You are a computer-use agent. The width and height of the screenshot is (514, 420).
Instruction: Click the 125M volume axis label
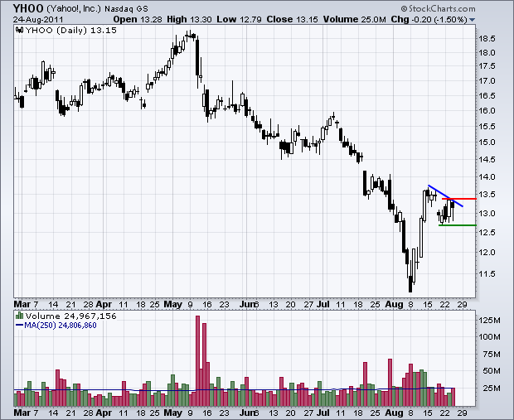(490, 320)
